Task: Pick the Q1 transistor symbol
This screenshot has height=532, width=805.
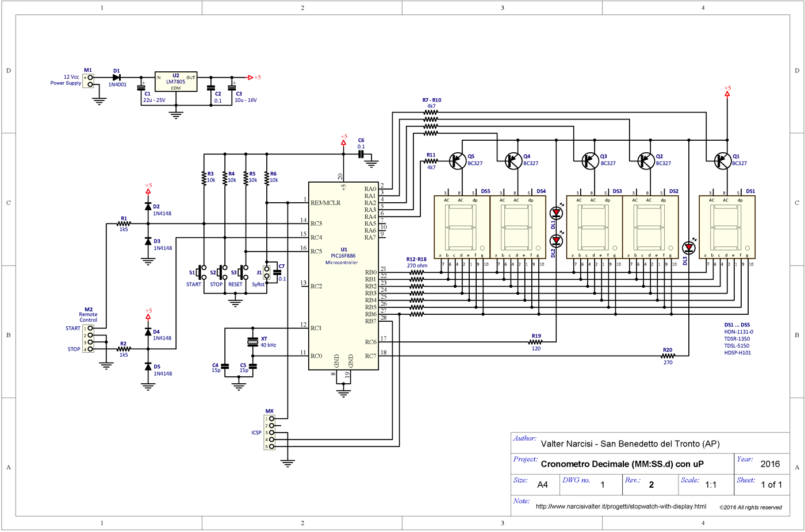Action: (722, 161)
